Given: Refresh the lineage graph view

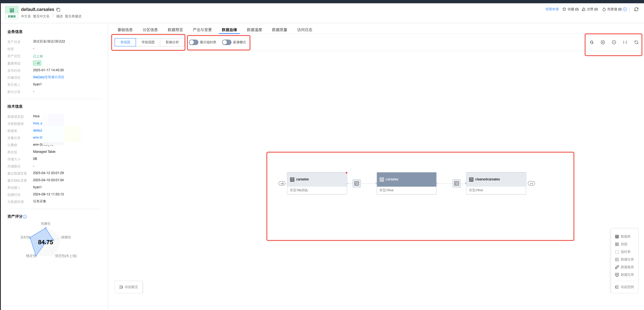Looking at the screenshot, I should point(636,42).
